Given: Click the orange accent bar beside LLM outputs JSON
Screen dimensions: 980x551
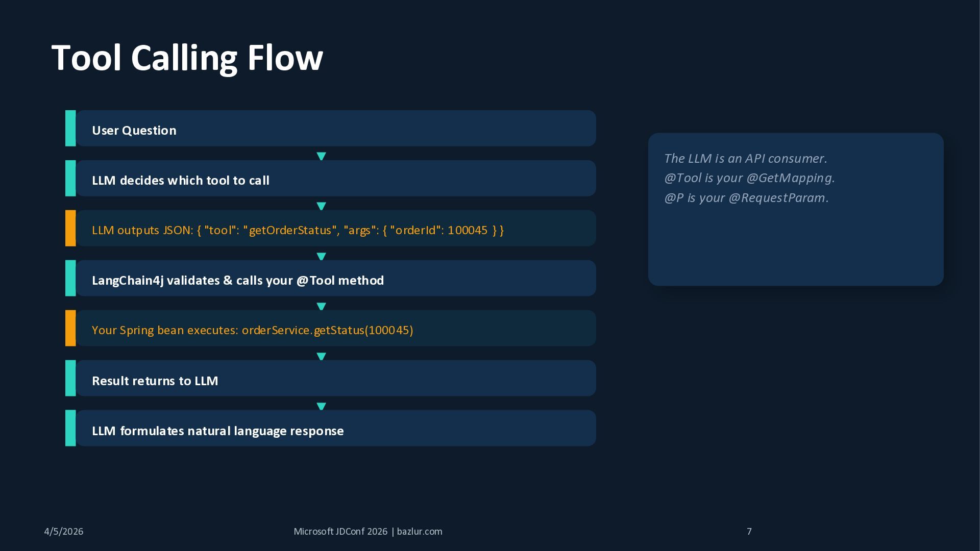Looking at the screenshot, I should tap(70, 228).
